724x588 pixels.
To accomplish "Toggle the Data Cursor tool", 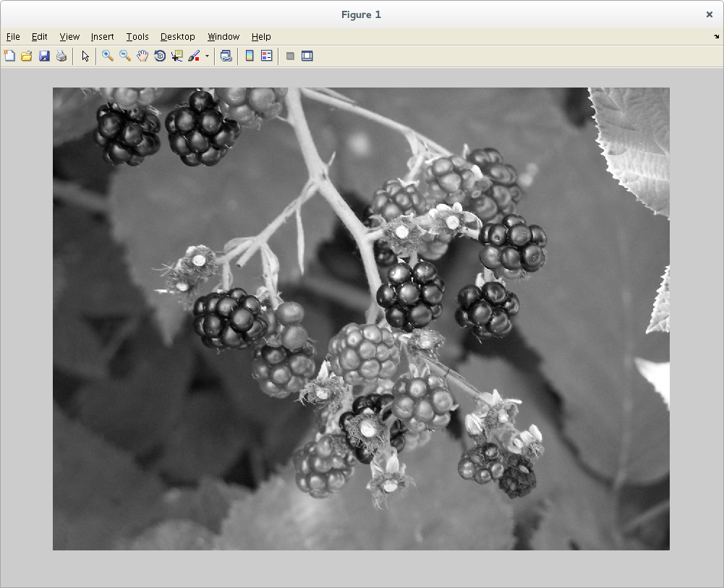I will point(177,56).
